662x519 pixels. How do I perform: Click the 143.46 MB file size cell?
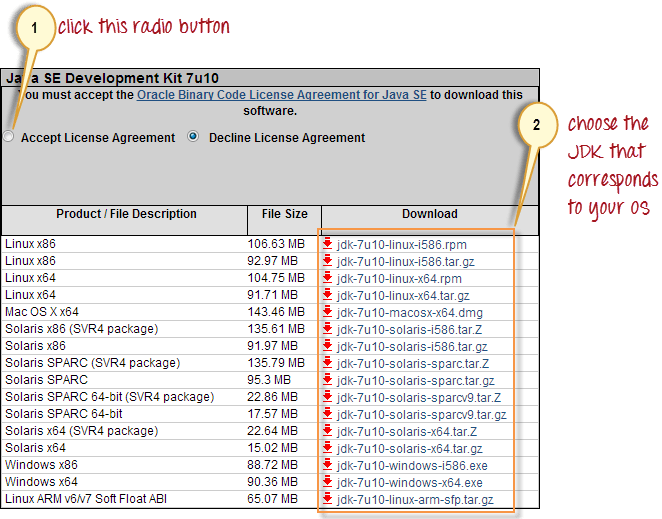pos(276,312)
